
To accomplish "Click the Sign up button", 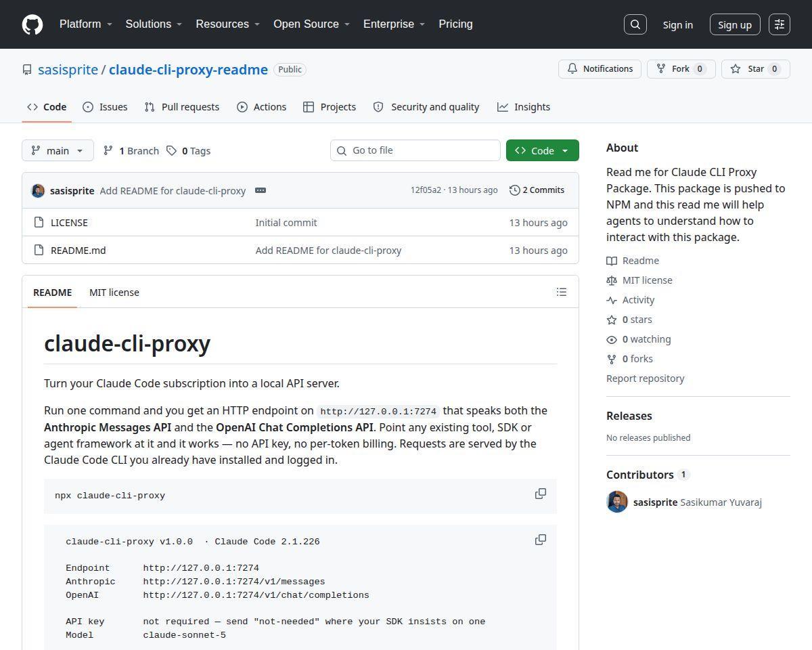I will (x=735, y=24).
